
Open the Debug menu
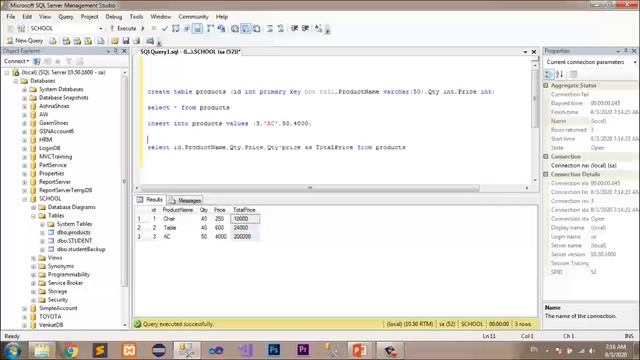click(x=113, y=17)
